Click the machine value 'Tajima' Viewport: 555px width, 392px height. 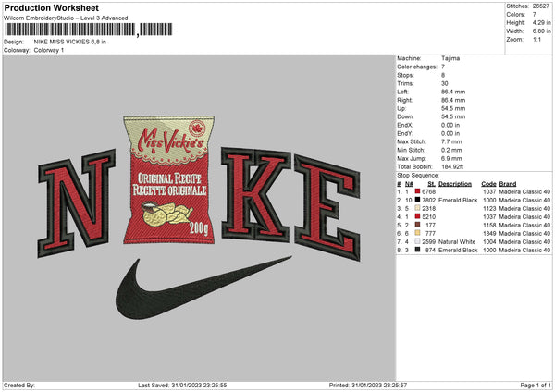click(450, 58)
